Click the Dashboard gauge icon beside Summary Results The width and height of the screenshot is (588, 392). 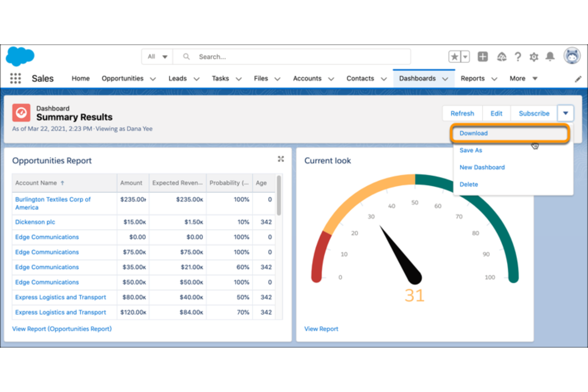point(21,113)
